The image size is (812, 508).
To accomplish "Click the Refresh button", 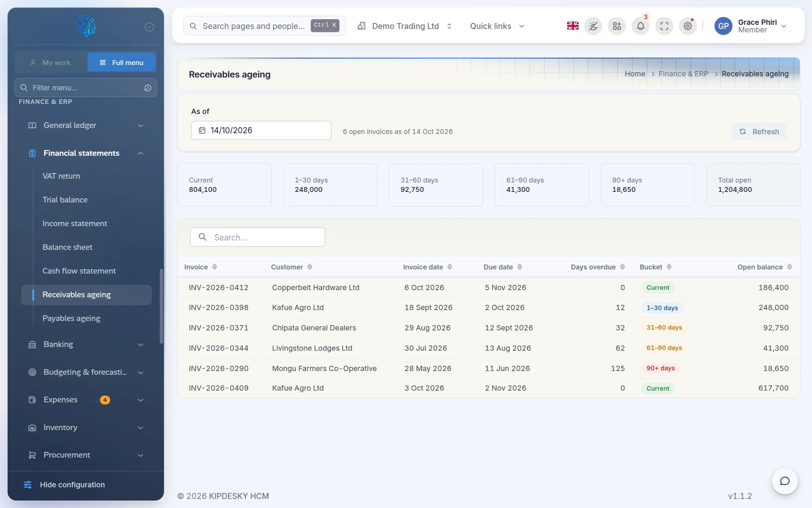I will pyautogui.click(x=759, y=132).
